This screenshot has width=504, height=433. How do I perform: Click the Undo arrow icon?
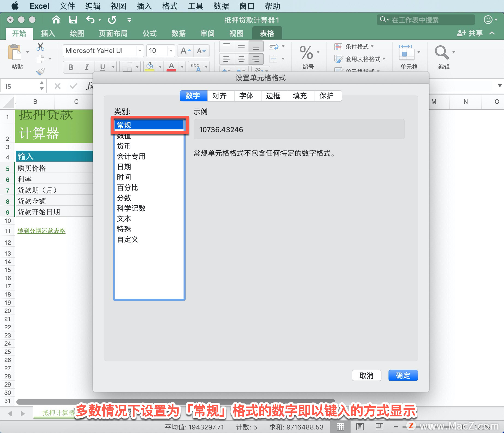[x=90, y=20]
